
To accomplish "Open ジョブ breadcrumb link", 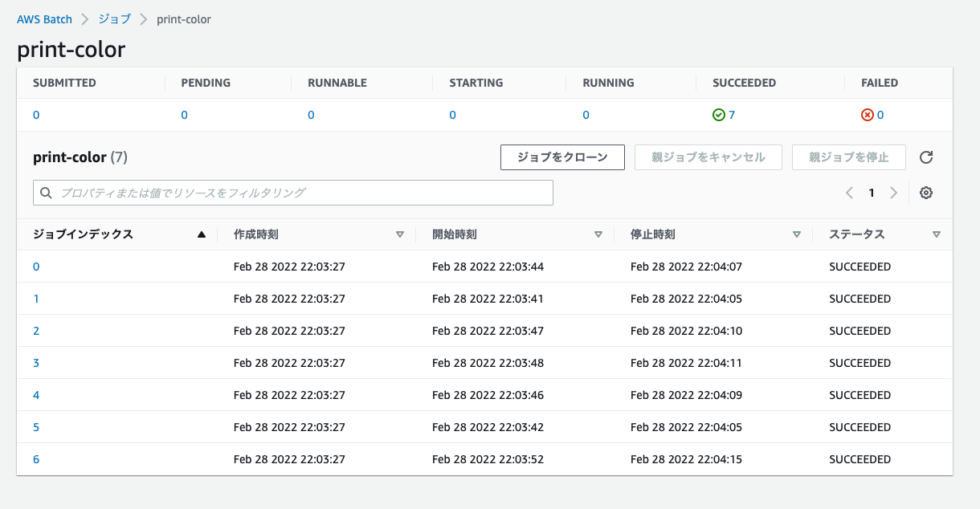I will [x=114, y=19].
